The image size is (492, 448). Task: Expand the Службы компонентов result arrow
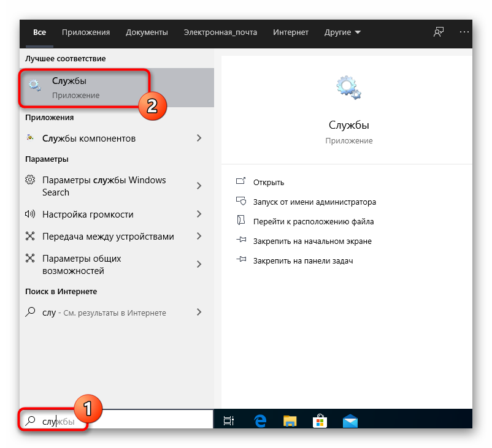click(x=199, y=139)
